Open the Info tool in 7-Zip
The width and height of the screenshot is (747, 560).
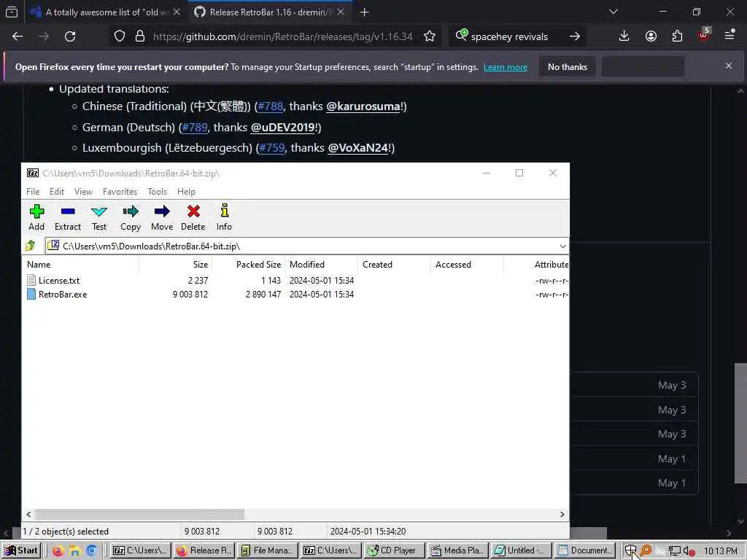click(224, 217)
